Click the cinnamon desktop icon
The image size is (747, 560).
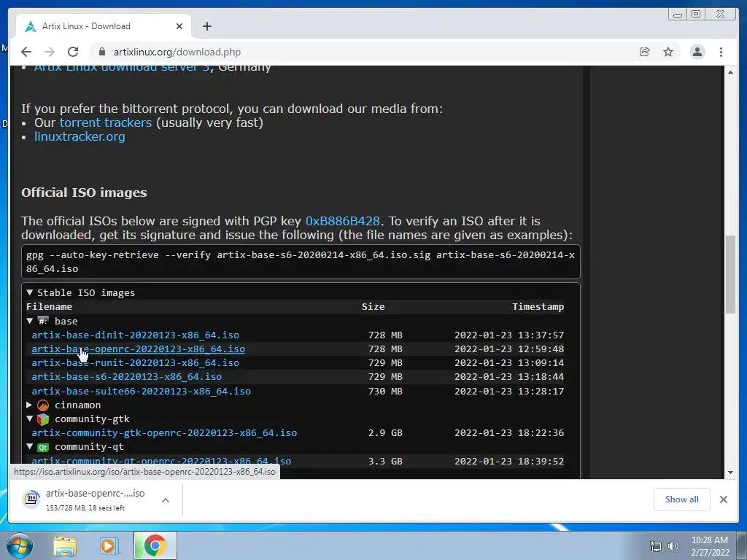coord(43,405)
